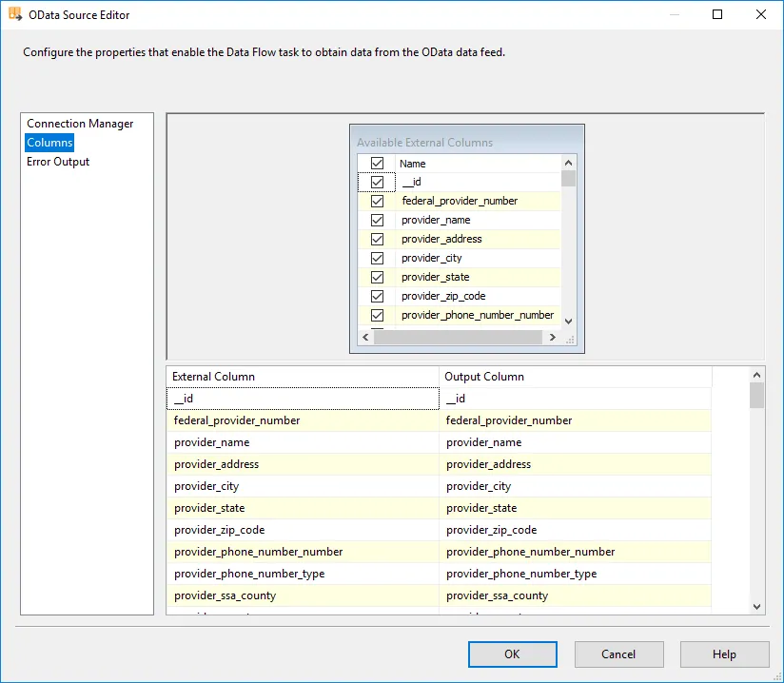Uncheck the provider_city checkbox
This screenshot has height=683, width=784.
377,258
